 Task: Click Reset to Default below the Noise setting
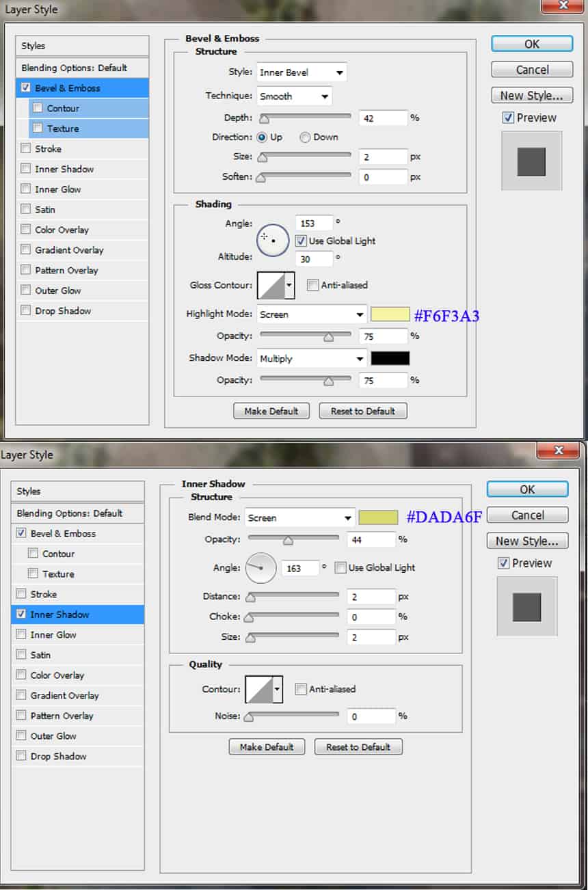(x=358, y=747)
